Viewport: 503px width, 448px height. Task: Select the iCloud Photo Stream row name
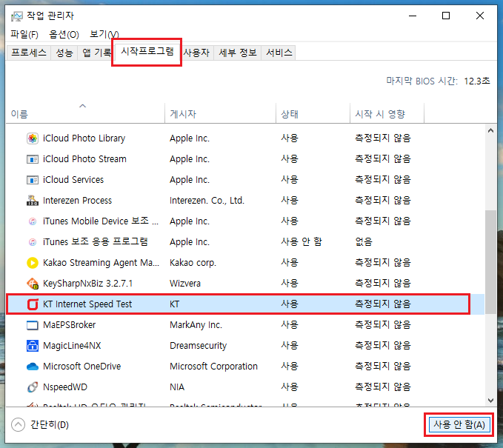(84, 159)
